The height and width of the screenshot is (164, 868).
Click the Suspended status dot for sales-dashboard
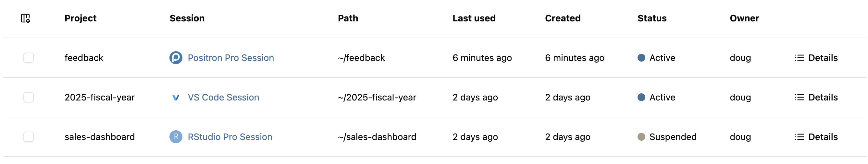pyautogui.click(x=641, y=137)
